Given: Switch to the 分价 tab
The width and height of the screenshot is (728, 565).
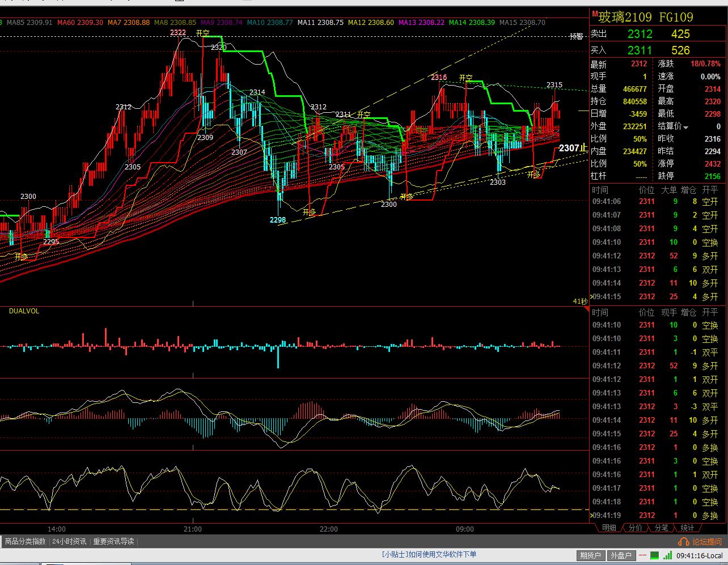Looking at the screenshot, I should click(x=636, y=528).
